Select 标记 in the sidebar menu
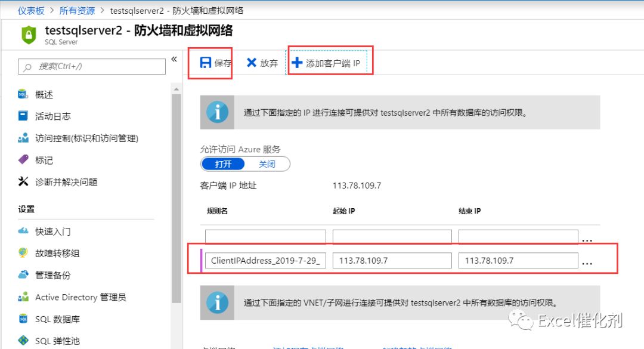The image size is (644, 349). click(44, 160)
